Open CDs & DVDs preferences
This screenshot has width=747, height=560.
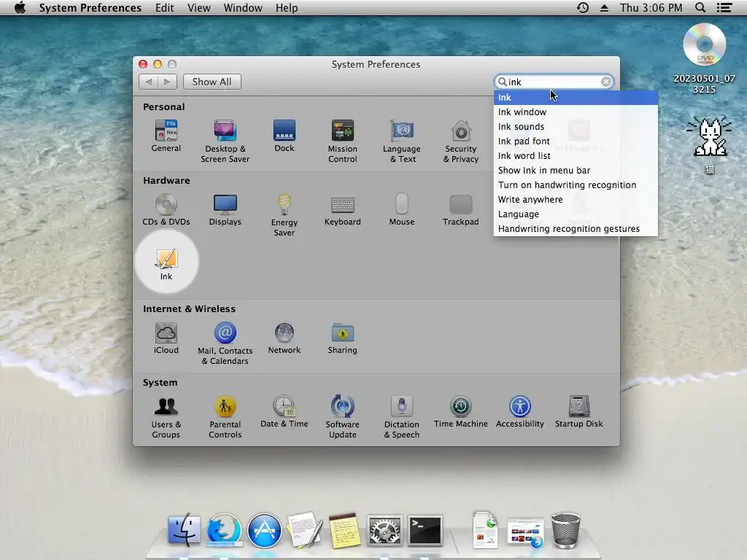166,209
